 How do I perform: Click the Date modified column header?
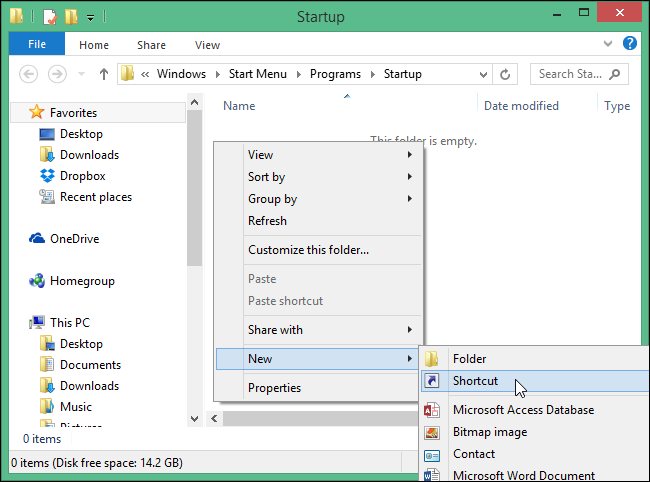pos(521,106)
